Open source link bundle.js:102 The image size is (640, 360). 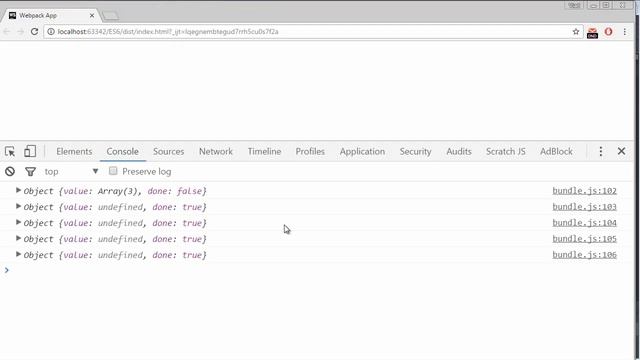(x=584, y=191)
